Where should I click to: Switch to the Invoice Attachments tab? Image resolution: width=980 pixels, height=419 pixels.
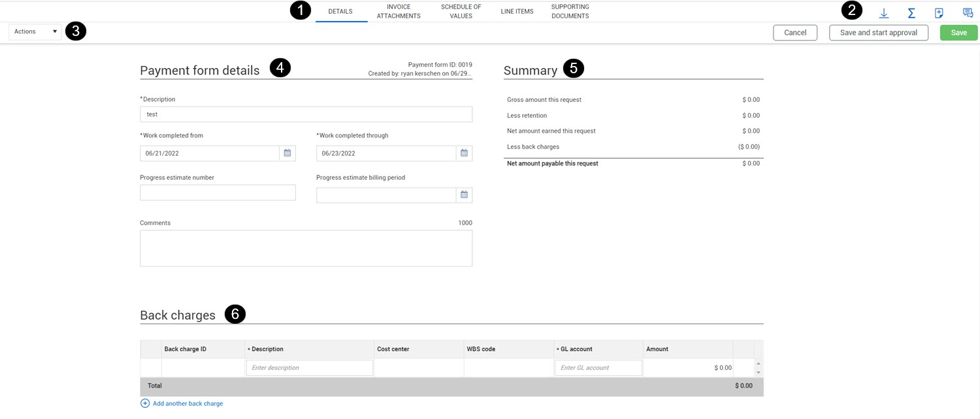[x=399, y=11]
